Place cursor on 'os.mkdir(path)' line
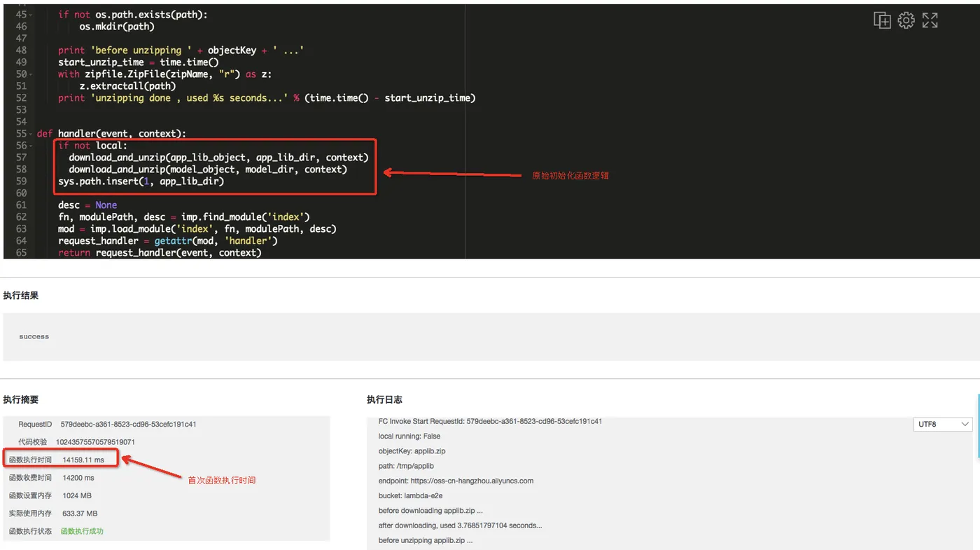The height and width of the screenshot is (550, 980). pyautogui.click(x=116, y=27)
